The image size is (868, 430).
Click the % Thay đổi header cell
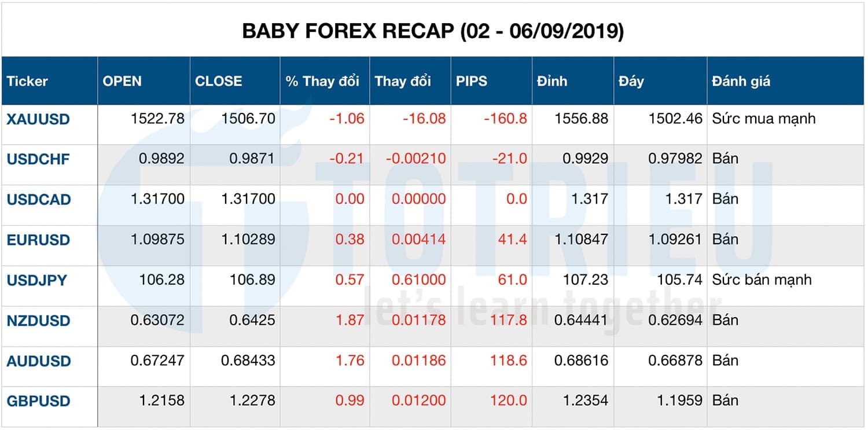click(322, 81)
